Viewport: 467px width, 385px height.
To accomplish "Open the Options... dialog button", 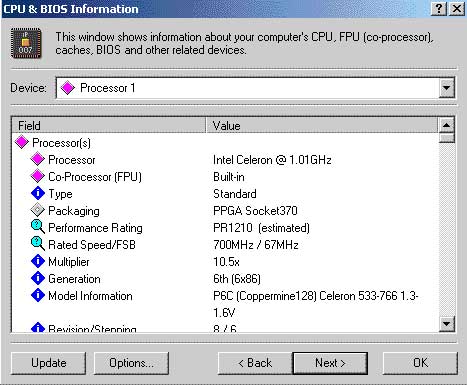I will coord(131,363).
